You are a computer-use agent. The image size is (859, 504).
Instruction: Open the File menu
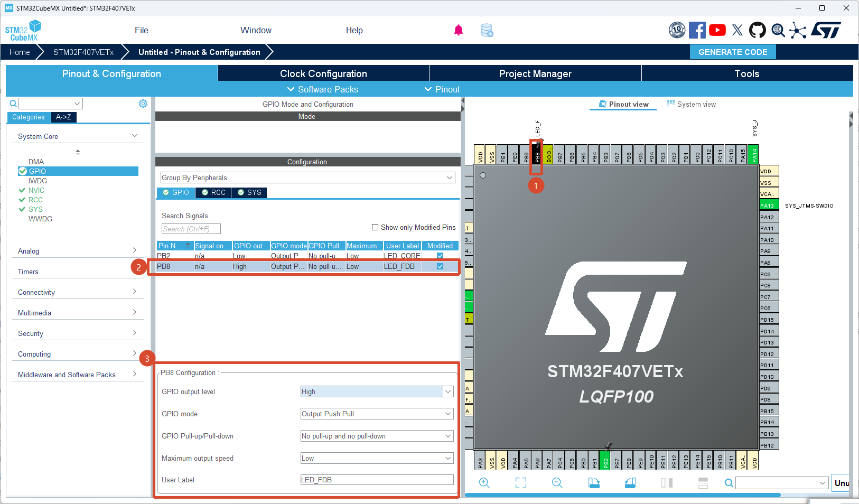tap(142, 30)
